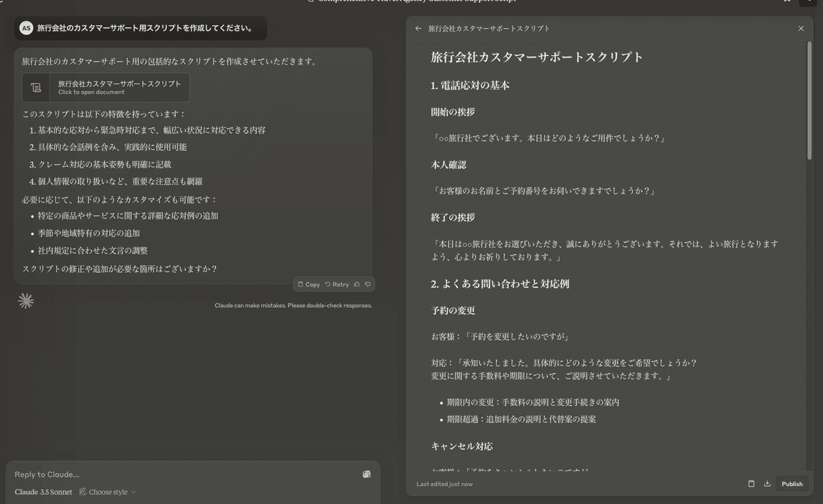Open the Claude 3.5 Sonnet model selector
The image size is (823, 504).
(x=43, y=492)
